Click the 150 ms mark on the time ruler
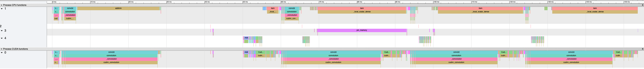Screen dimensions: 644x69 pyautogui.click(x=627, y=2)
